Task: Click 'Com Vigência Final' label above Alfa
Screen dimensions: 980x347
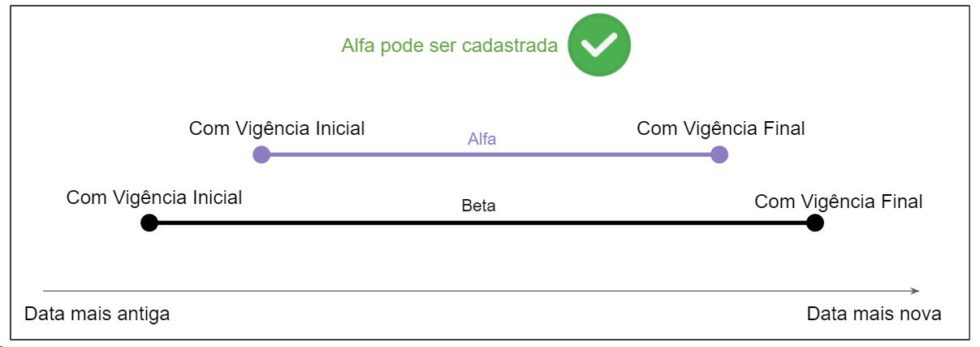Action: [x=720, y=128]
